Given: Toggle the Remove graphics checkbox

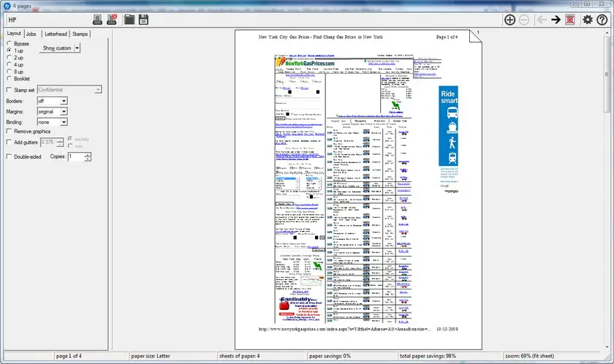Looking at the screenshot, I should pos(9,132).
